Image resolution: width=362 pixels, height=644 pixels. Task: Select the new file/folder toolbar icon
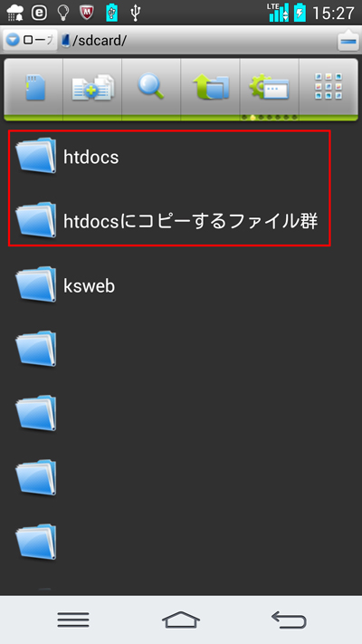pos(92,87)
